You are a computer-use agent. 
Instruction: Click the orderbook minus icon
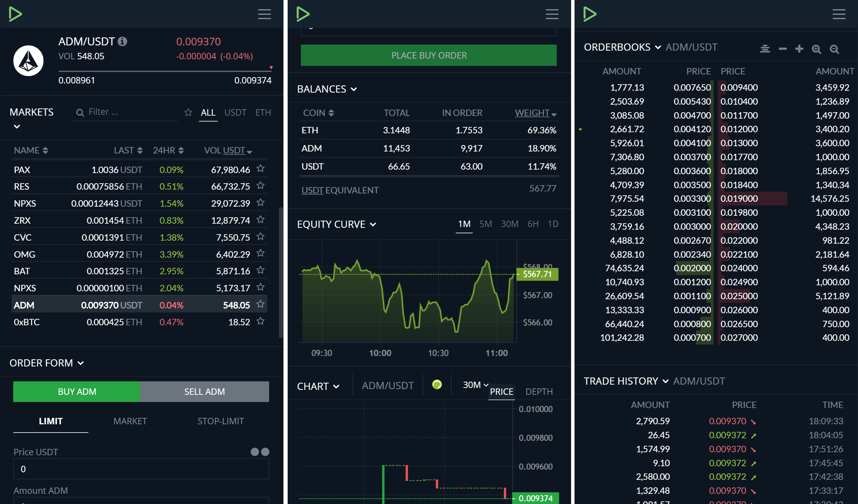coord(782,49)
